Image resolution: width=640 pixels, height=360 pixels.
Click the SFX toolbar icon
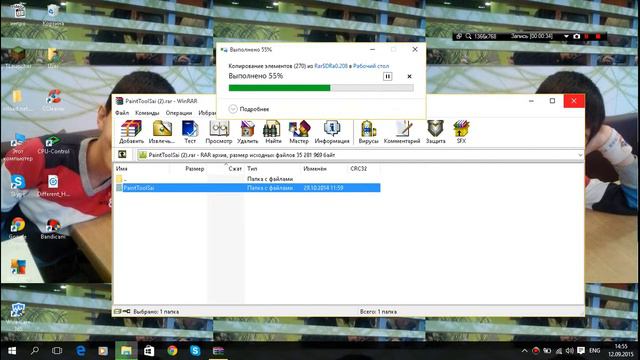[x=461, y=132]
